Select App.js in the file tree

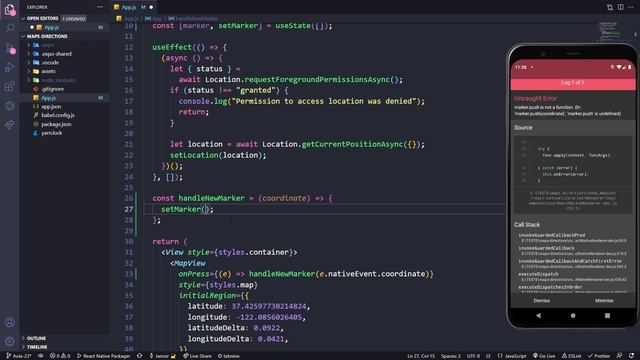[48, 98]
